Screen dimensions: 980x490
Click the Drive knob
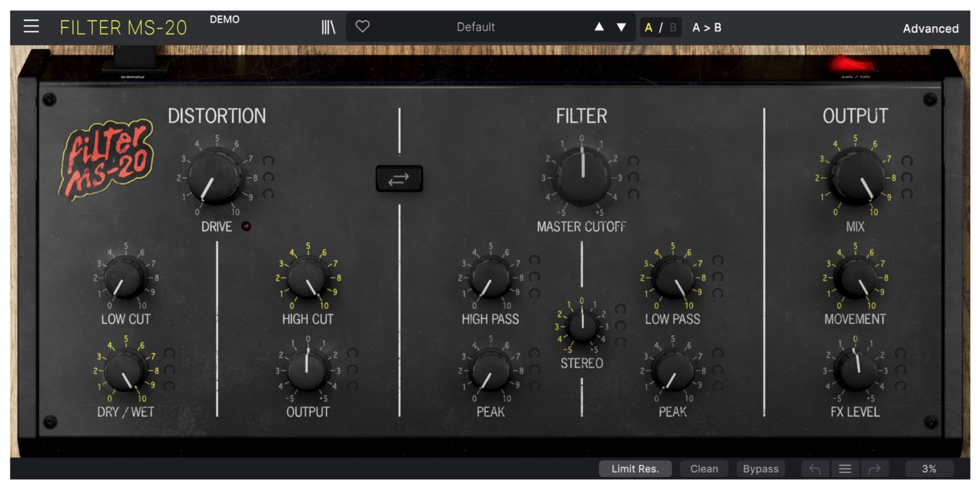pos(216,176)
